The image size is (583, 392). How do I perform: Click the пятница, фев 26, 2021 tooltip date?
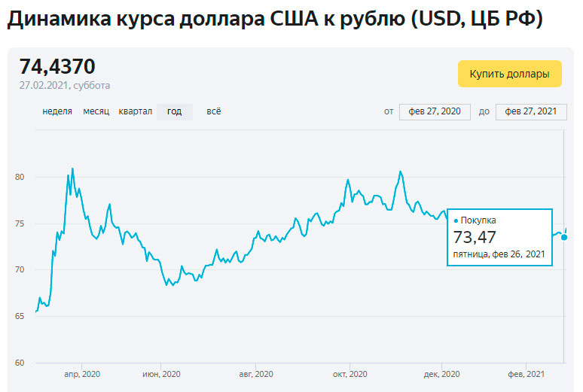pyautogui.click(x=499, y=255)
